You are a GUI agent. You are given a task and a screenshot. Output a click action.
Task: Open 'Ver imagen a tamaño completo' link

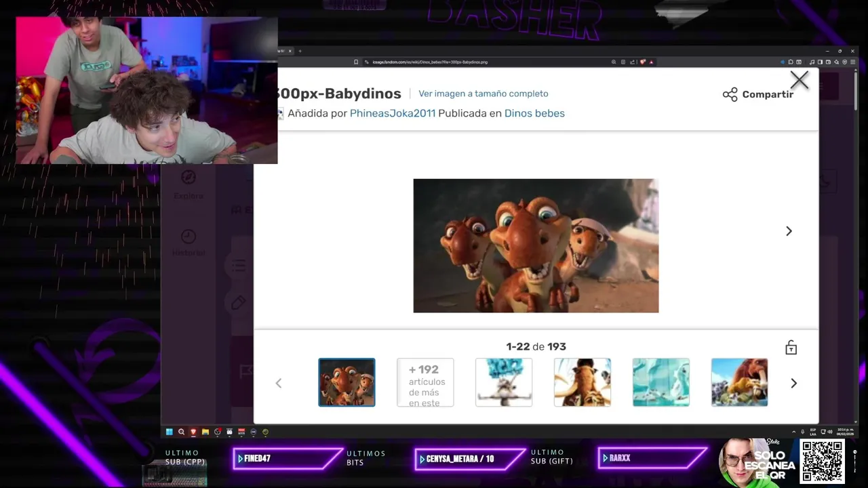click(x=483, y=94)
